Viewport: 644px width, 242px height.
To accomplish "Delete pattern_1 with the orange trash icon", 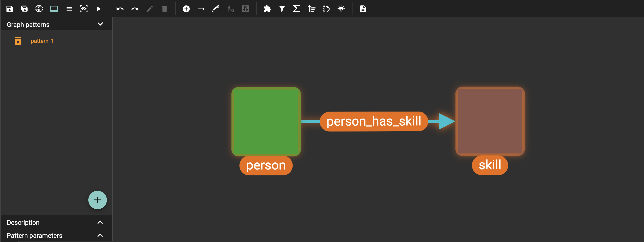I will (x=18, y=41).
